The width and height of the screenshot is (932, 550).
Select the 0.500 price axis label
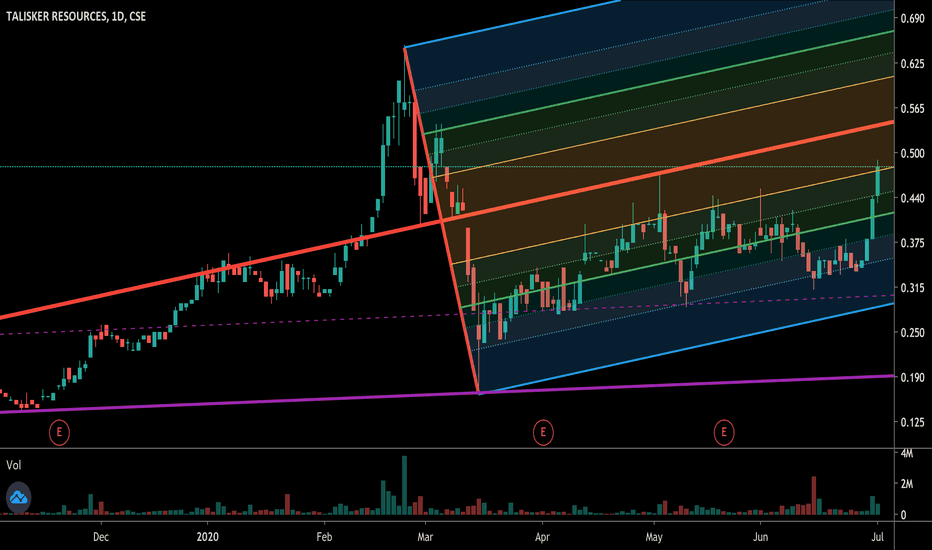tap(912, 153)
